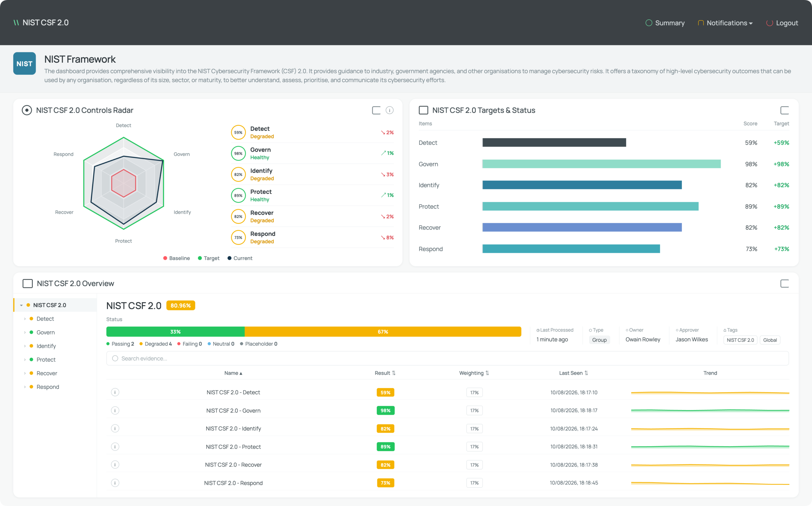
Task: Go to the Summary menu item
Action: click(665, 23)
